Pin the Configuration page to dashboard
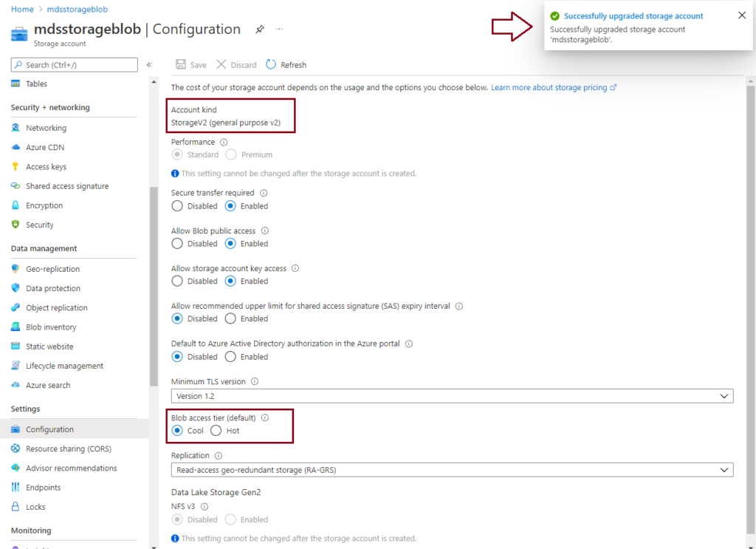The width and height of the screenshot is (756, 549). click(259, 28)
